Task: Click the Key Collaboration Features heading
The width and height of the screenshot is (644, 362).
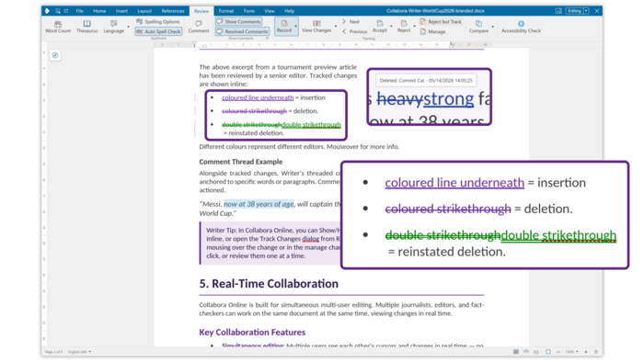Action: tap(252, 332)
